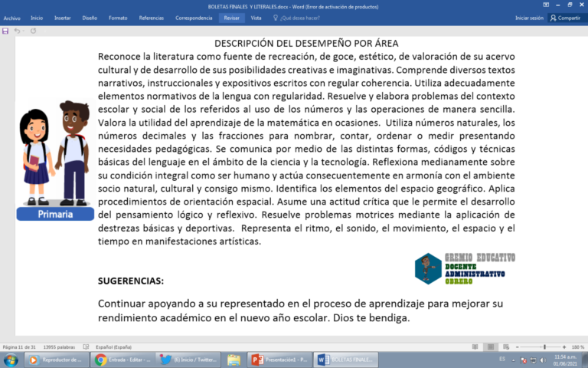The width and height of the screenshot is (588, 368).
Task: Switch to Read Mode view
Action: coord(475,347)
